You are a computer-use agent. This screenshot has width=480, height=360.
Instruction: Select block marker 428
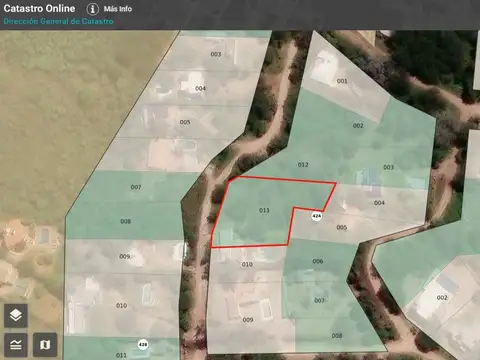coord(143,344)
